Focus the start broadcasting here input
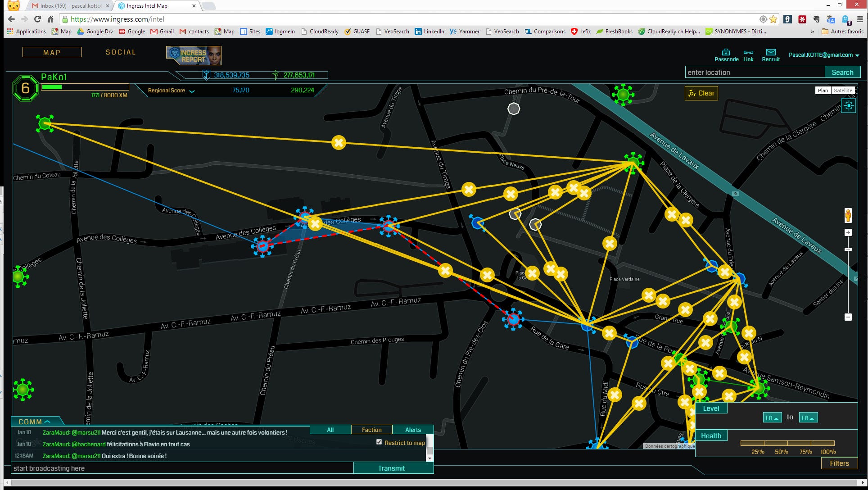The width and height of the screenshot is (868, 490). (x=182, y=468)
